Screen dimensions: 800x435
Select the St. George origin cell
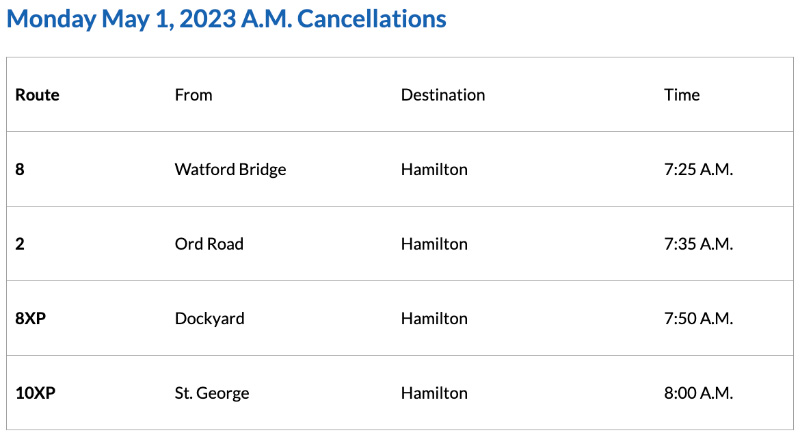tap(211, 393)
